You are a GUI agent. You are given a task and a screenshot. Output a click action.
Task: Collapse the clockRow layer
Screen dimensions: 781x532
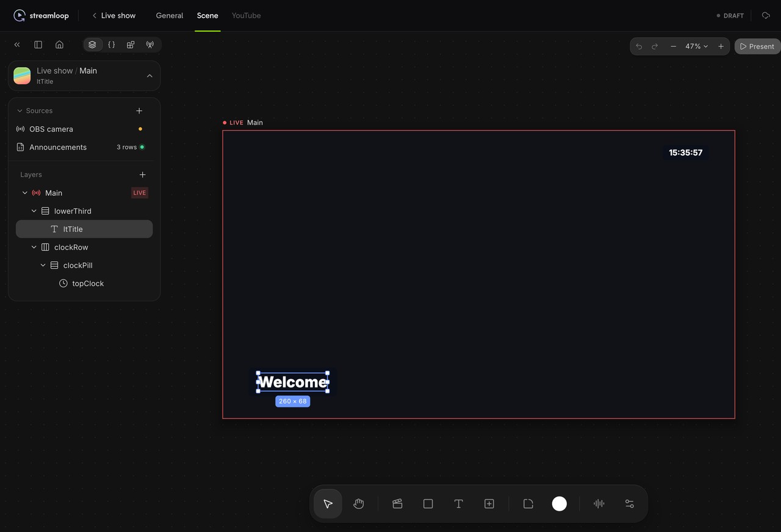click(34, 247)
